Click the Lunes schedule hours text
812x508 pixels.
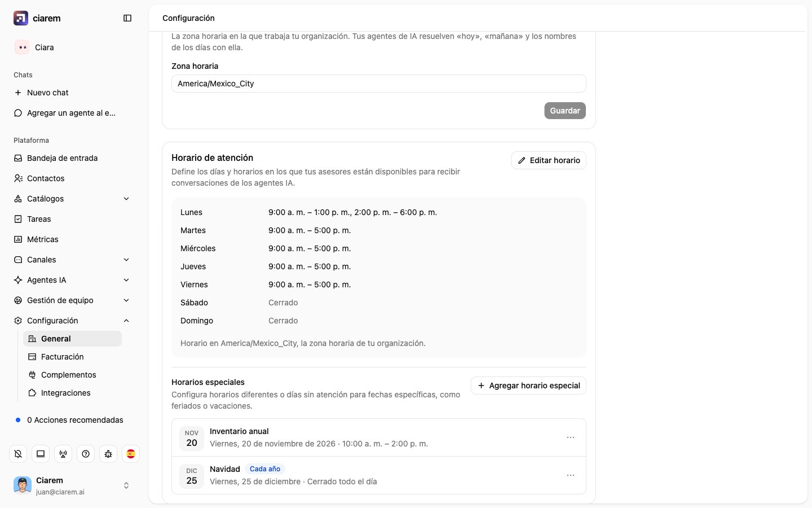(x=352, y=212)
